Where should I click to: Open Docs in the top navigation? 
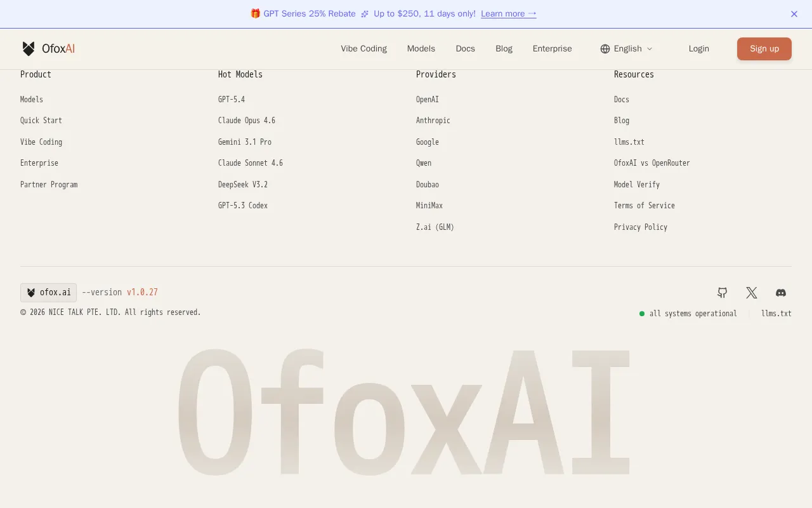pyautogui.click(x=465, y=49)
